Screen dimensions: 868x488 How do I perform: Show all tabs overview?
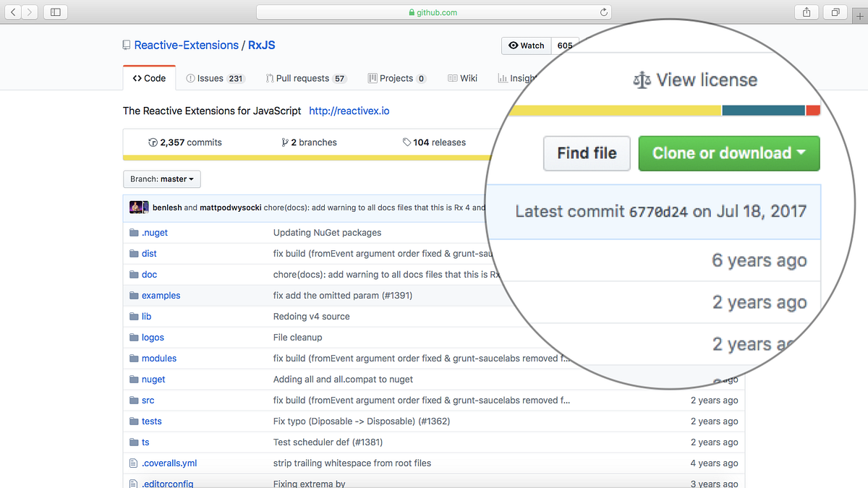click(835, 12)
